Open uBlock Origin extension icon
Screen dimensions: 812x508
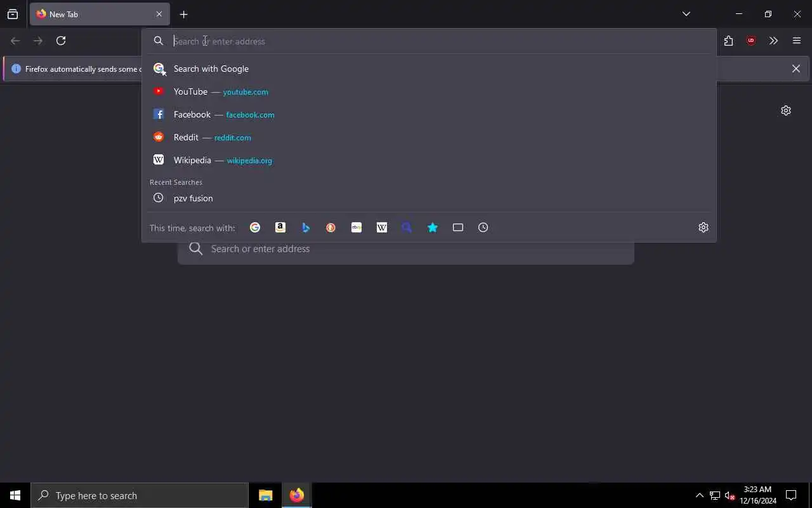click(x=751, y=41)
